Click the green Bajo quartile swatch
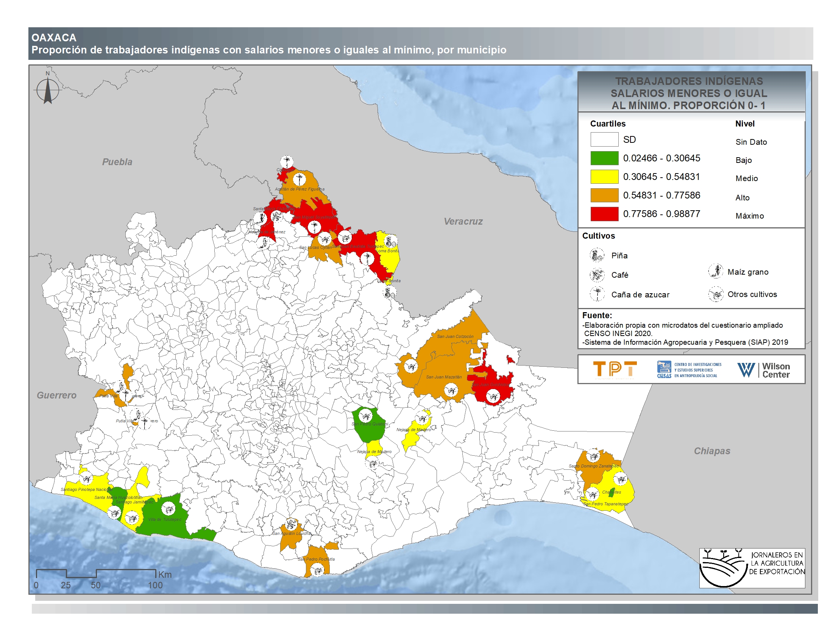 [604, 158]
